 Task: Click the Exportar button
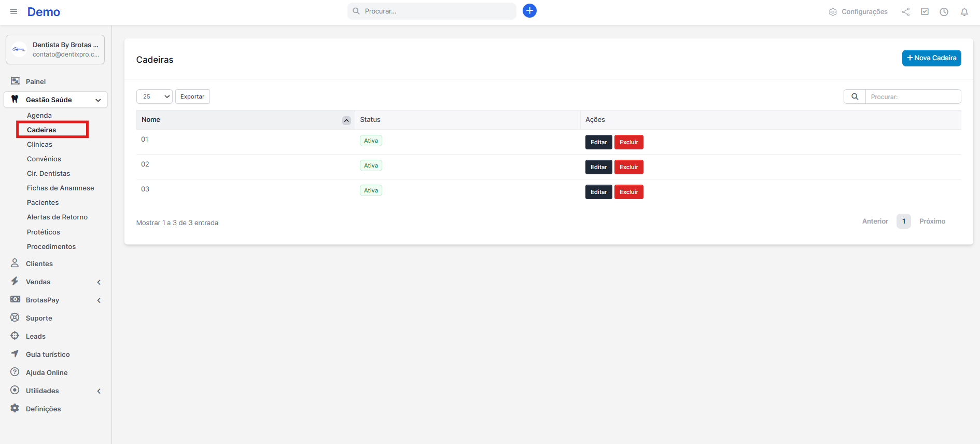(192, 96)
